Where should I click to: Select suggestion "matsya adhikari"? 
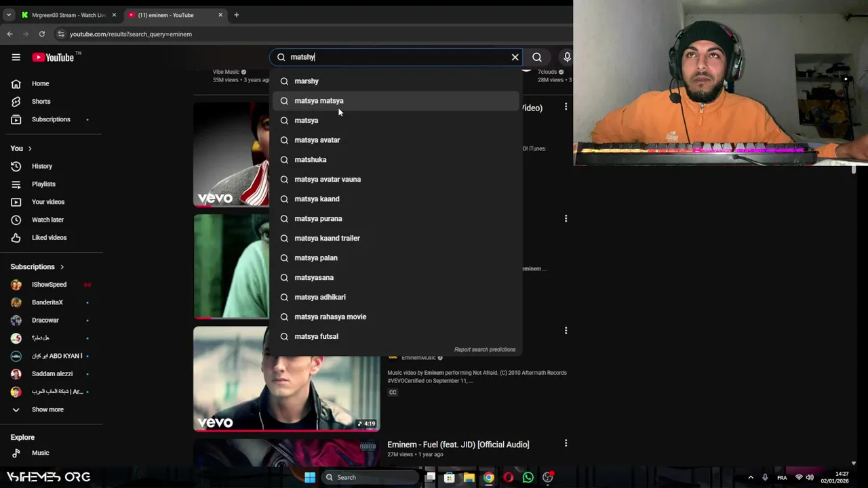[x=397, y=297]
